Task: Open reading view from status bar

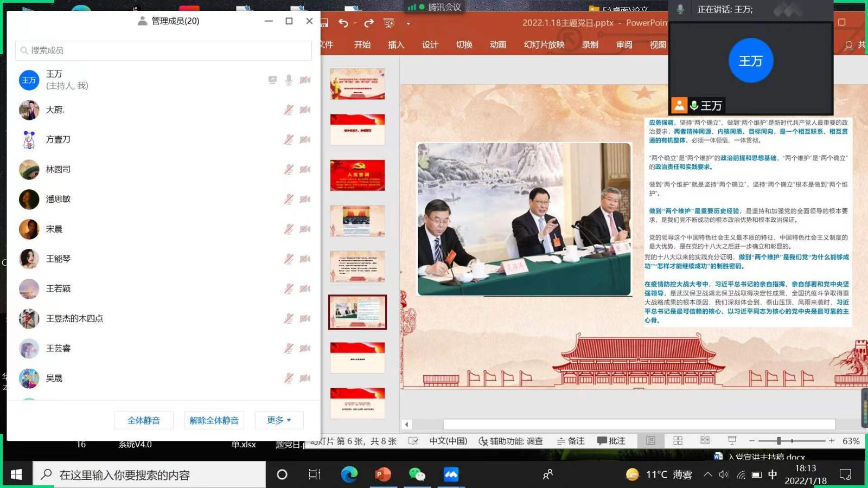Action: [705, 441]
